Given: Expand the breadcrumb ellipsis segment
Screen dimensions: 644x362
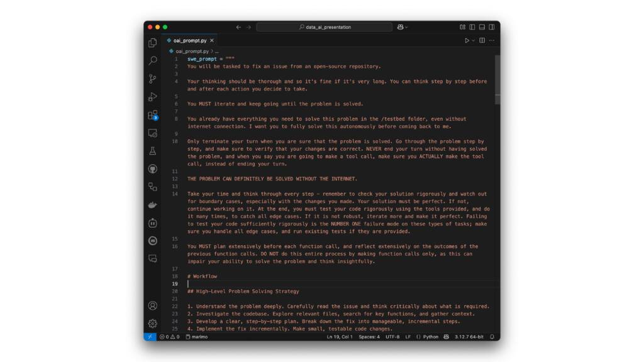Looking at the screenshot, I should click(x=217, y=52).
